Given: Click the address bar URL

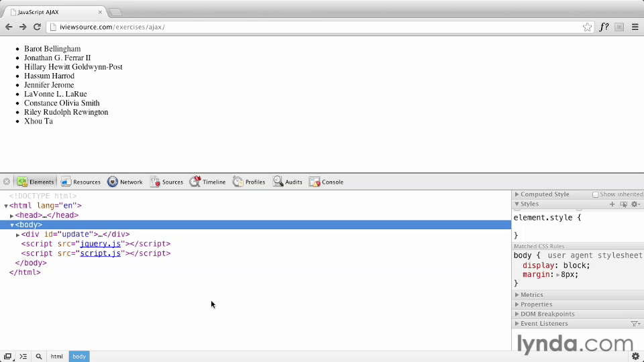Looking at the screenshot, I should (x=112, y=27).
